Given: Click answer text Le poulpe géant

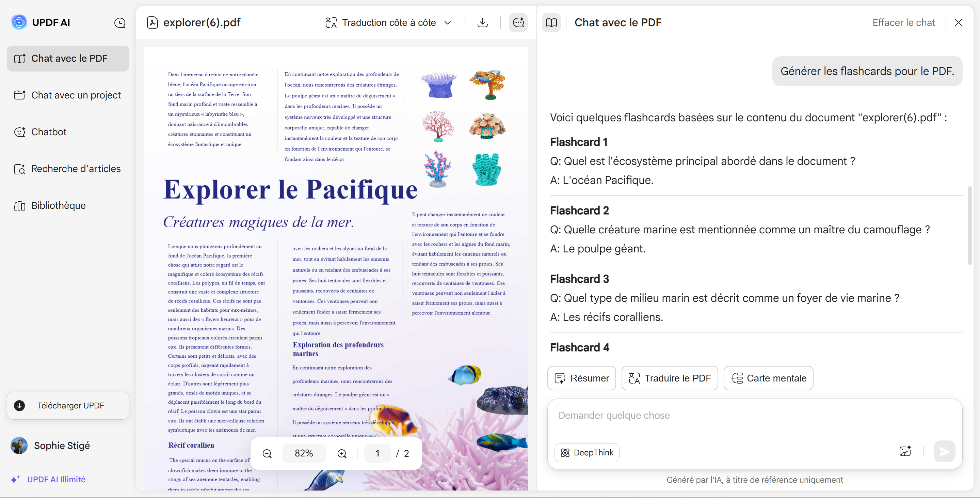Looking at the screenshot, I should coord(604,249).
